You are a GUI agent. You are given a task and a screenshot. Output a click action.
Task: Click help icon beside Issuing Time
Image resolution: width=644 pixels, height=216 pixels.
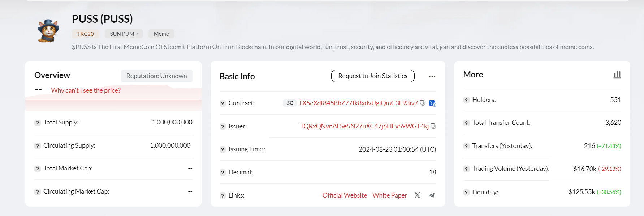tap(222, 149)
